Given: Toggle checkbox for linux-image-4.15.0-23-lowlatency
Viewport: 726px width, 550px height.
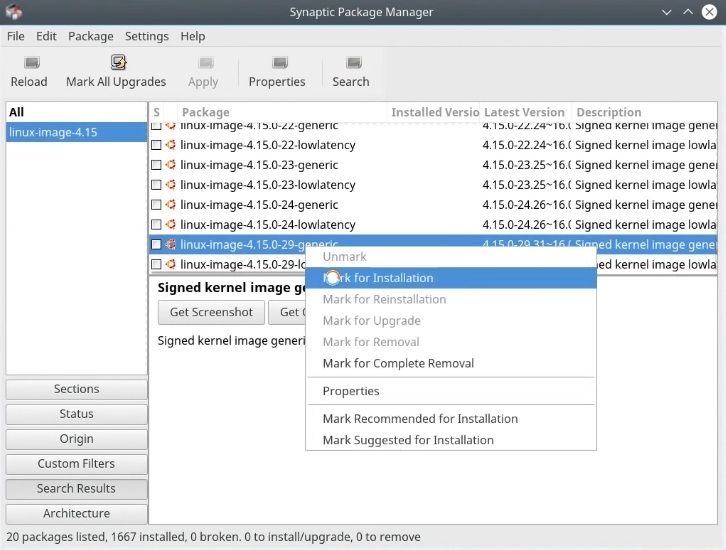Looking at the screenshot, I should click(156, 185).
